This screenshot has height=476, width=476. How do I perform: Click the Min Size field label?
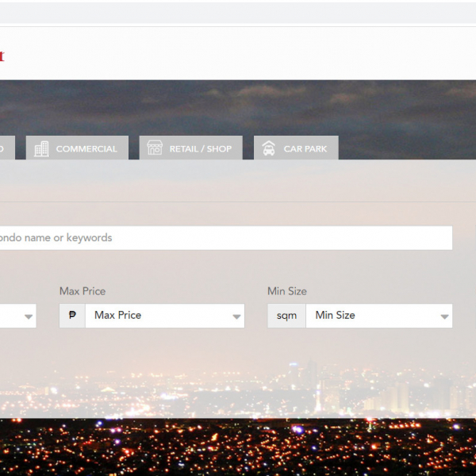pos(287,291)
